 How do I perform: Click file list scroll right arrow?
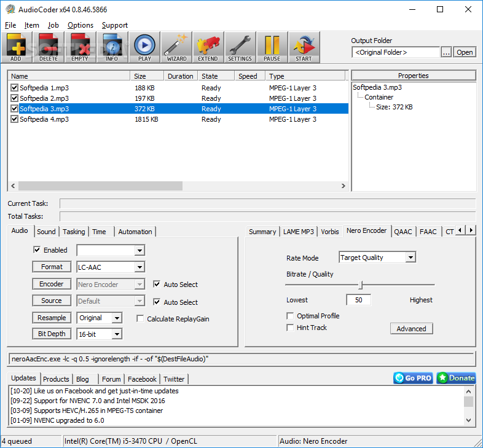coord(344,186)
